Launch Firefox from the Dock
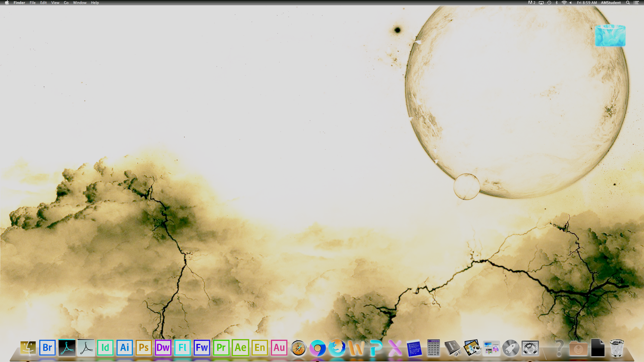 pos(337,348)
